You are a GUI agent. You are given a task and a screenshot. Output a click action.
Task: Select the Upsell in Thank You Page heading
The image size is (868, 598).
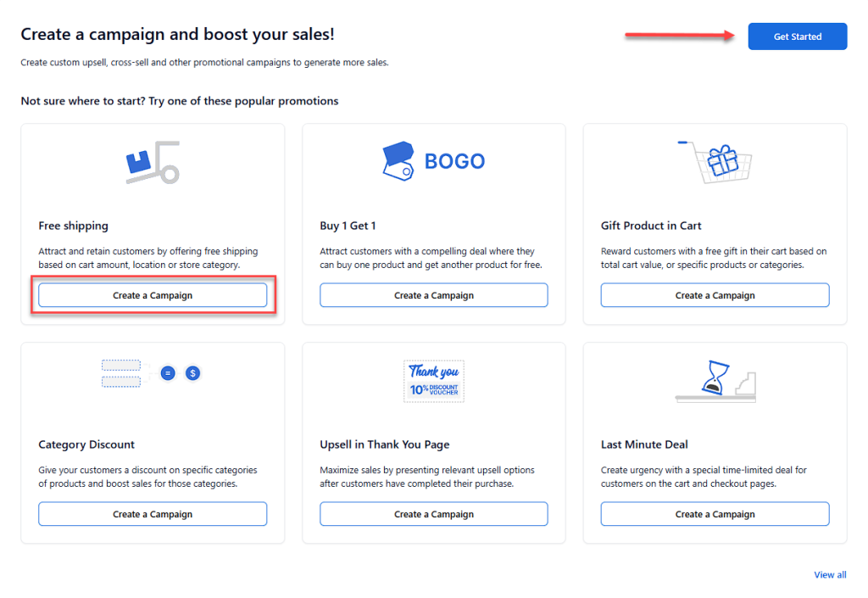[385, 444]
